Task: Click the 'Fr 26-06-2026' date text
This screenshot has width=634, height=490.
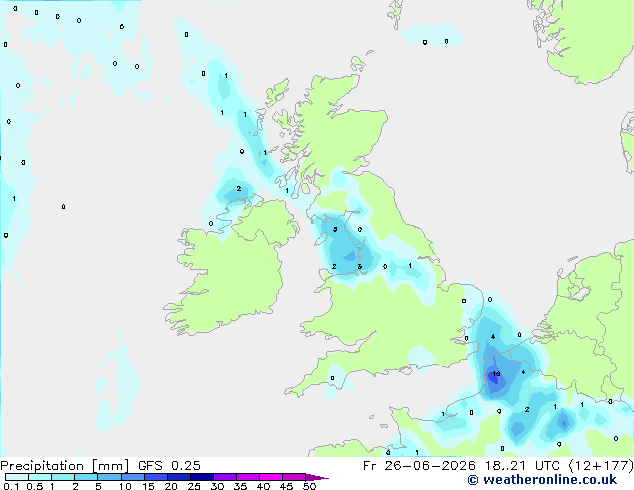Action: (419, 466)
